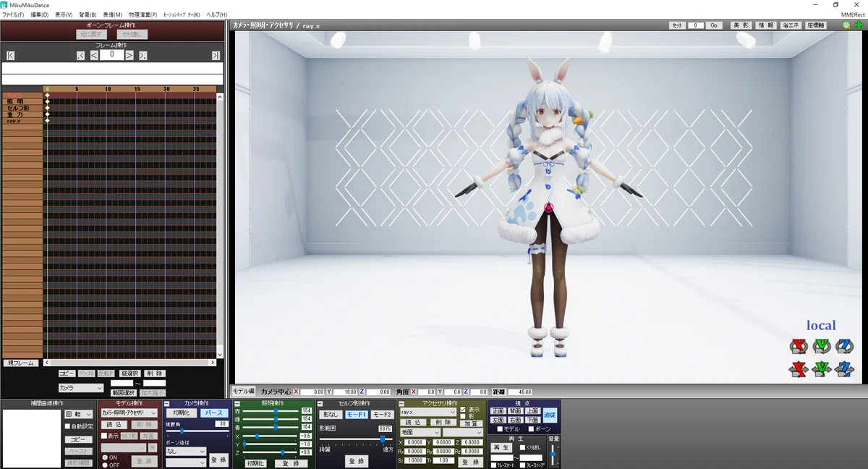Open empty dropdown right of 地面
The width and height of the screenshot is (868, 469).
[463, 432]
